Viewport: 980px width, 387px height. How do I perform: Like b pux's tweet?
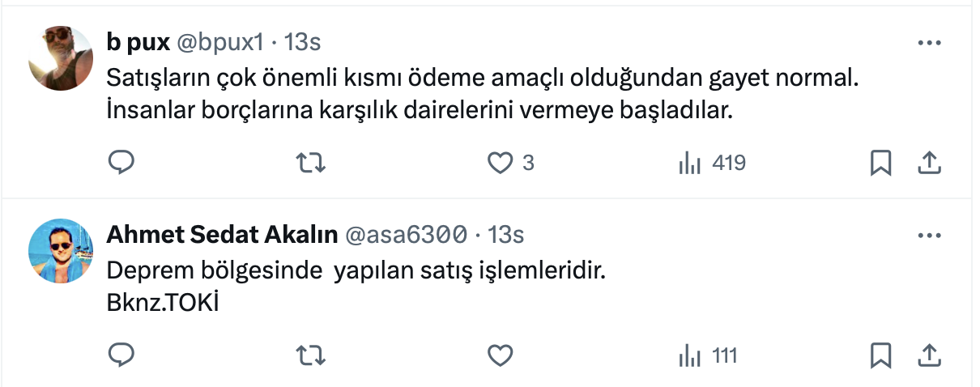[x=501, y=163]
